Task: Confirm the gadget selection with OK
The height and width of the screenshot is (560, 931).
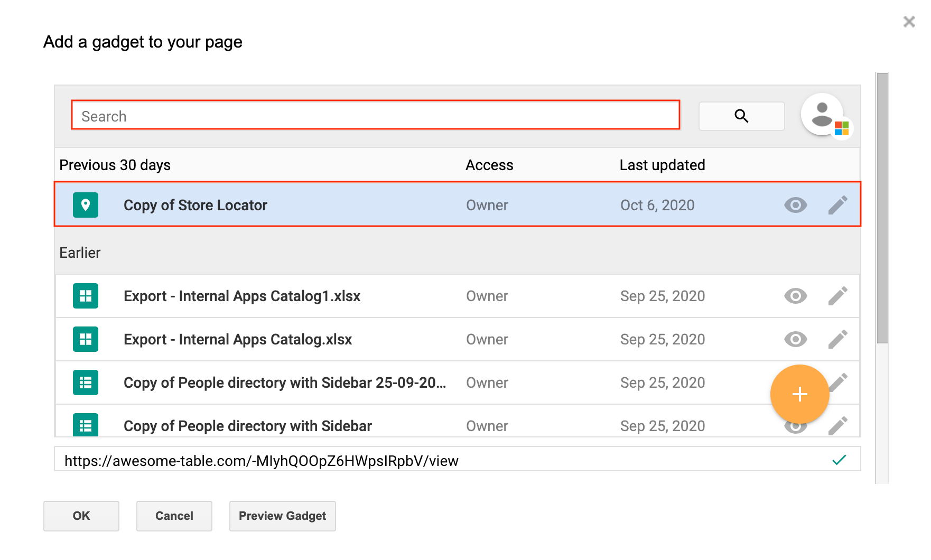Action: pyautogui.click(x=81, y=516)
